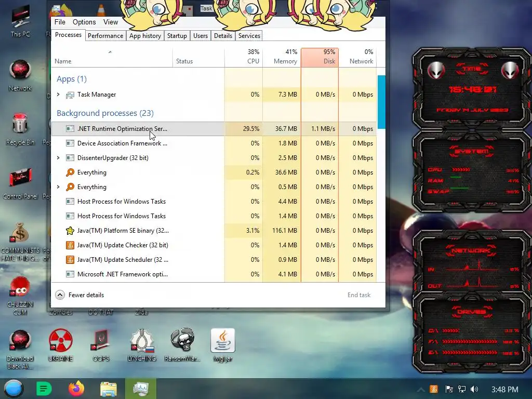
Task: Click the End task button
Action: click(359, 295)
